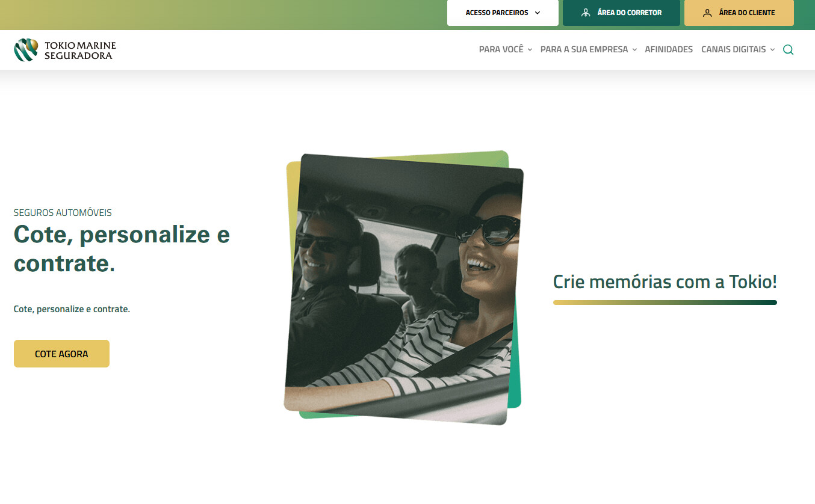
Task: Click the Tokio Marine Seguradora logo
Action: [65, 50]
